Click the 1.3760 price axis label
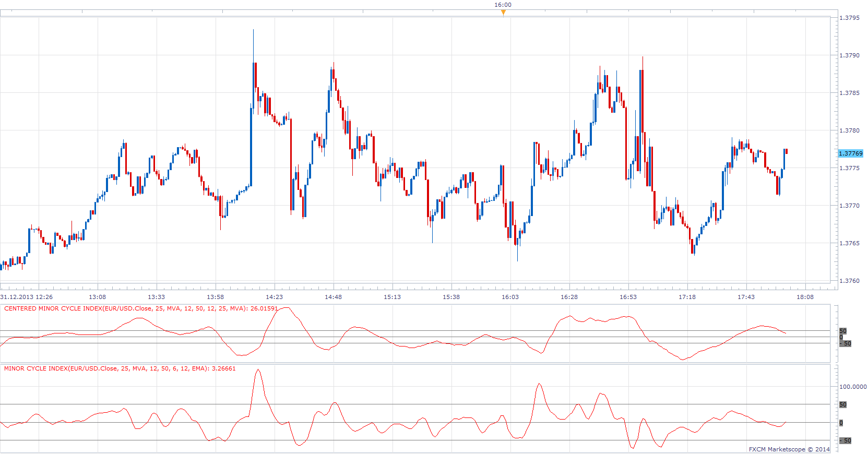This screenshot has height=454, width=868. 849,281
